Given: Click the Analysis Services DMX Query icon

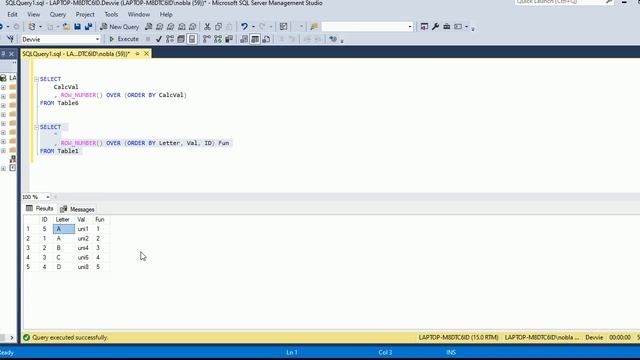Looking at the screenshot, I should tap(171, 27).
